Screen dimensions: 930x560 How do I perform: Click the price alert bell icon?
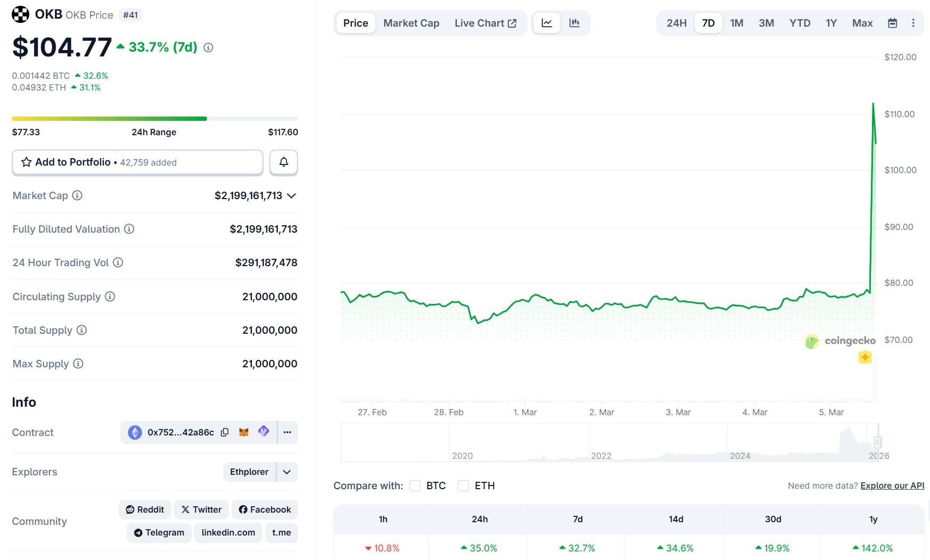pos(283,162)
